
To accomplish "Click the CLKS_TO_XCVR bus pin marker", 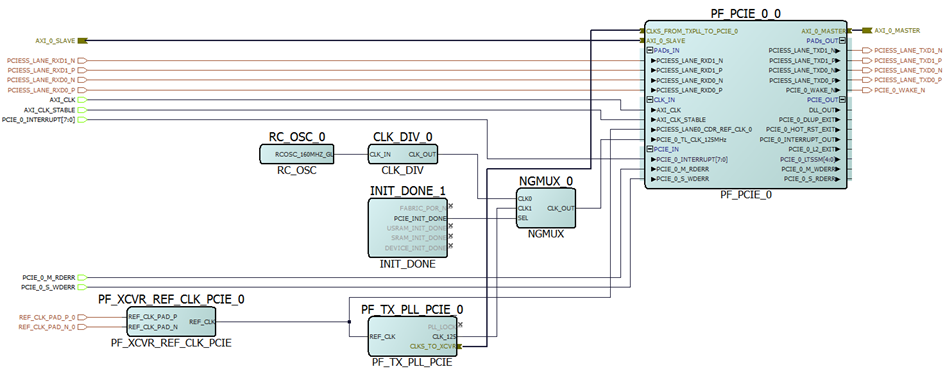I will pos(459,347).
